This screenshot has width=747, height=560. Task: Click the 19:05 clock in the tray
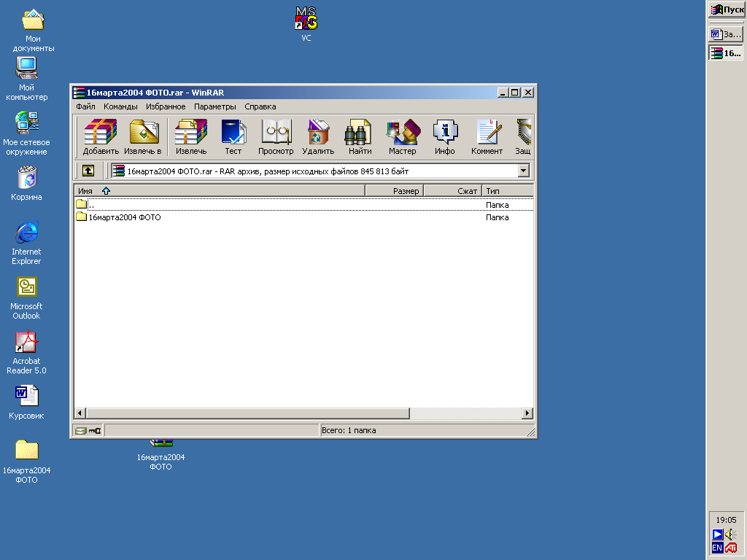[726, 520]
